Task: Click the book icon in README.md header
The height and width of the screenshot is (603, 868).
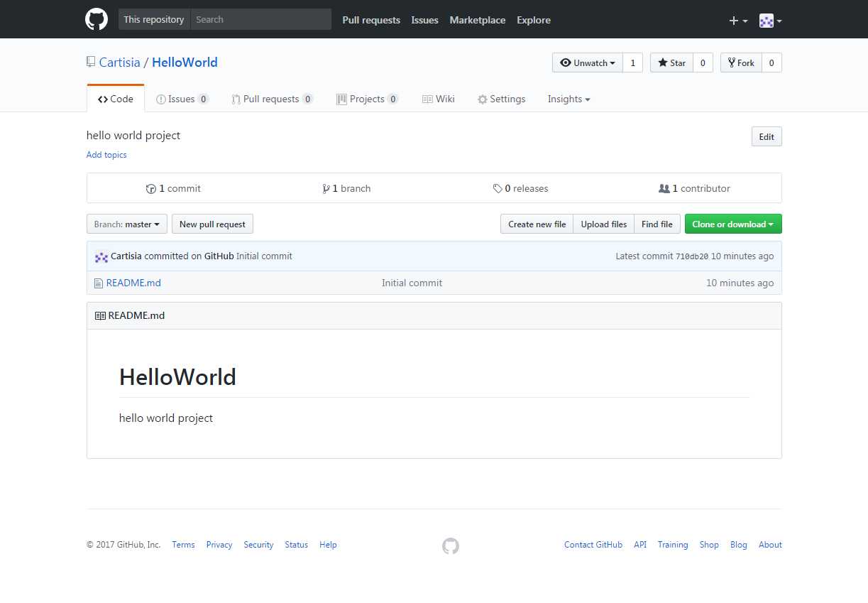Action: click(x=100, y=315)
